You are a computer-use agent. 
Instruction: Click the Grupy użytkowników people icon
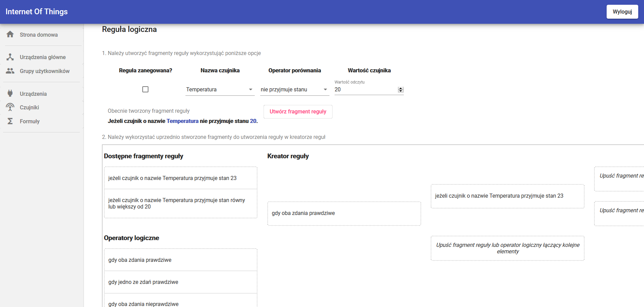(x=10, y=71)
